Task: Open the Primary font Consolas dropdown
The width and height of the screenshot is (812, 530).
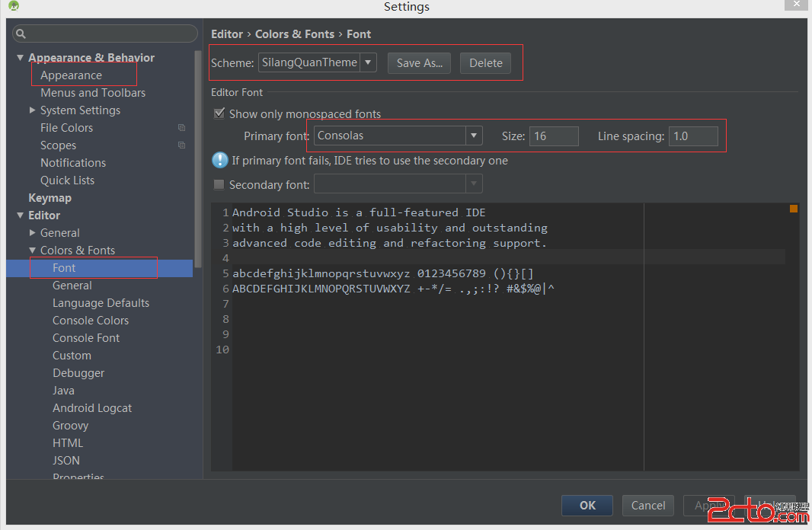Action: [474, 136]
